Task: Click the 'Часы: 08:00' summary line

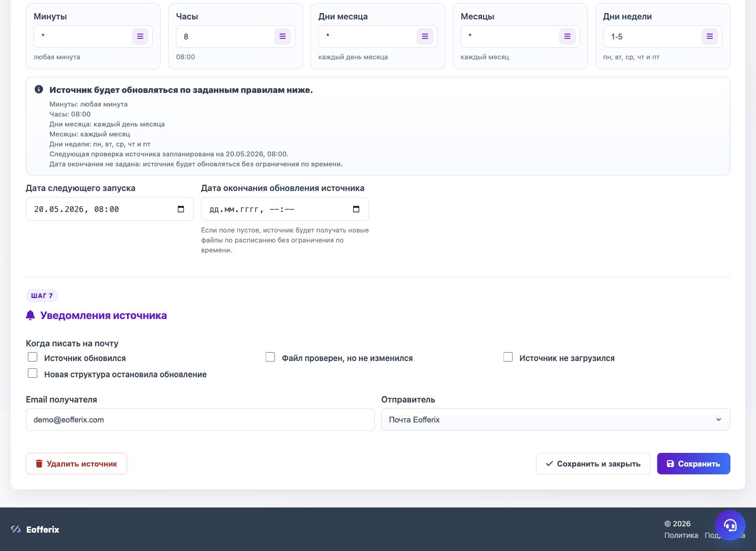Action: click(70, 114)
